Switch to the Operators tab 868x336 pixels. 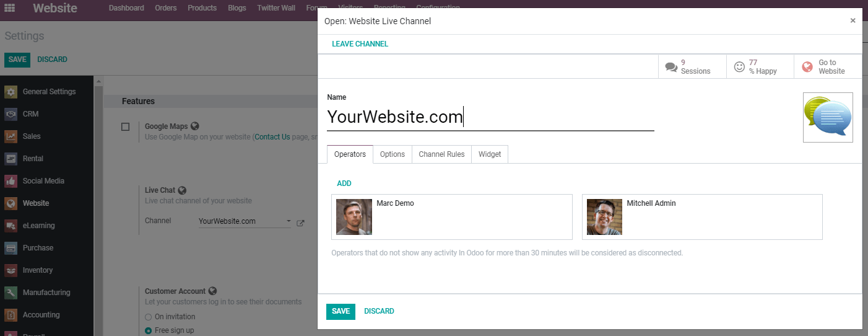click(x=350, y=154)
